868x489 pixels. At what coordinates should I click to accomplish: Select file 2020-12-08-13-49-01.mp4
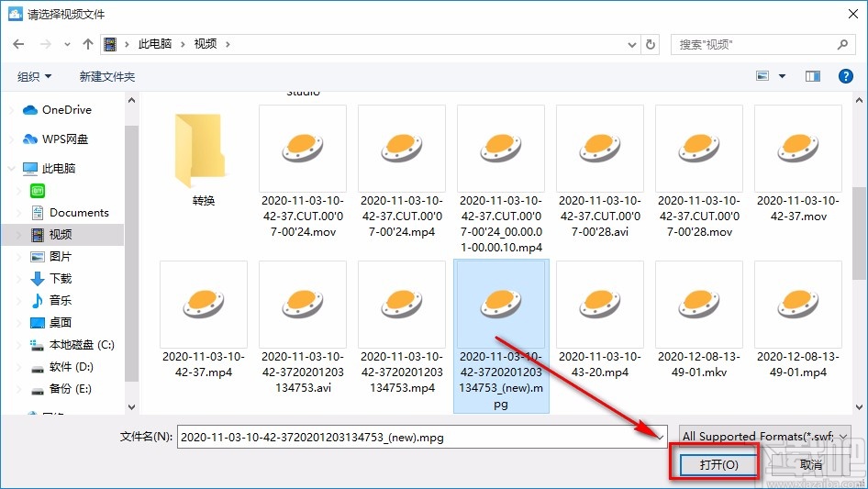click(798, 320)
